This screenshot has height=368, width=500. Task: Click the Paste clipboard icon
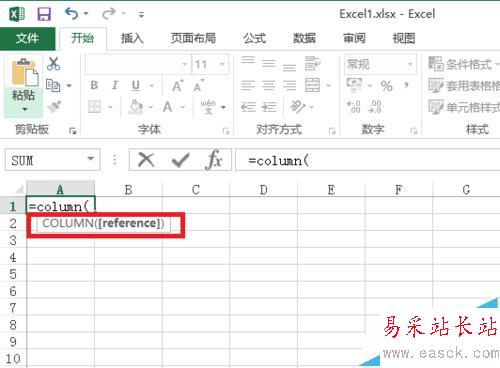click(24, 72)
